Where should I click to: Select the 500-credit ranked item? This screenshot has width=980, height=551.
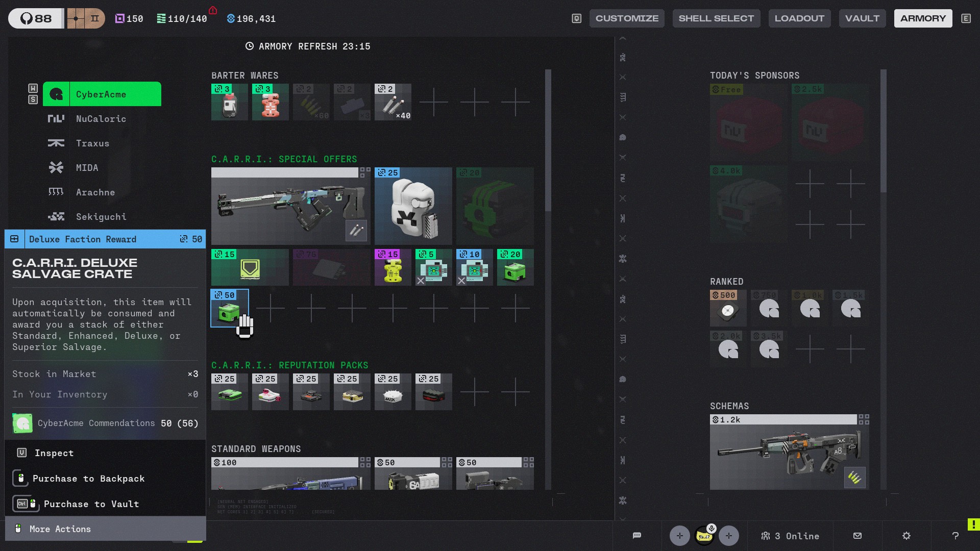tap(728, 308)
